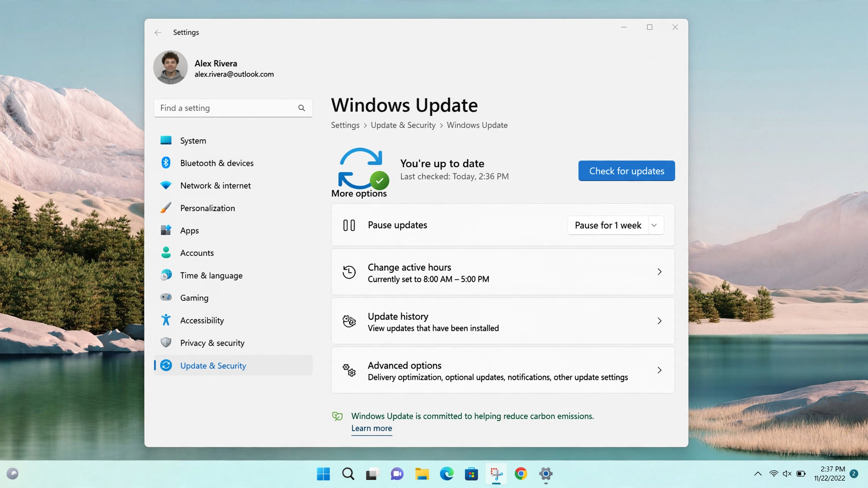Click the Advanced options gears icon
This screenshot has height=488, width=868.
pyautogui.click(x=349, y=370)
